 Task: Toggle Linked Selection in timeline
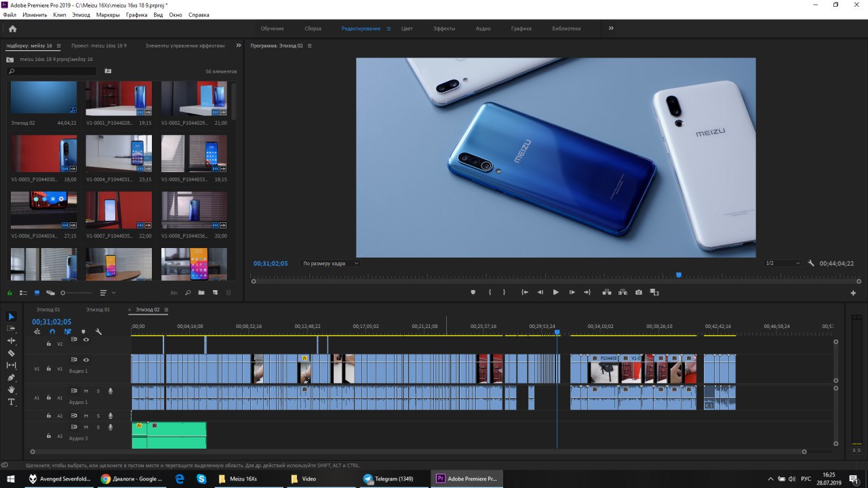[x=68, y=331]
